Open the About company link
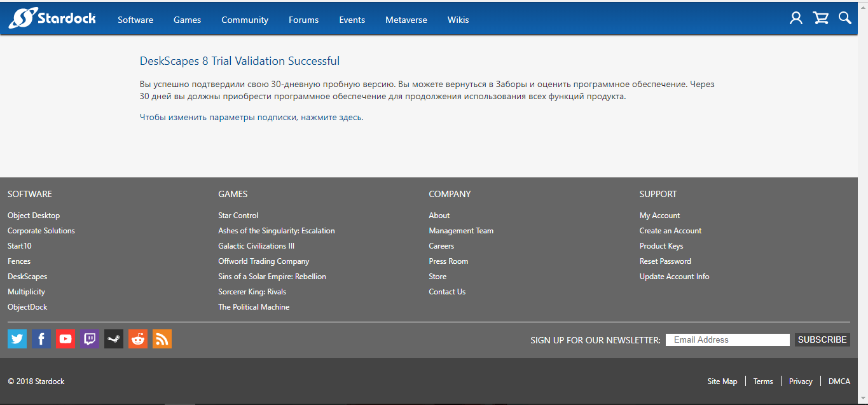This screenshot has width=868, height=405. [439, 216]
